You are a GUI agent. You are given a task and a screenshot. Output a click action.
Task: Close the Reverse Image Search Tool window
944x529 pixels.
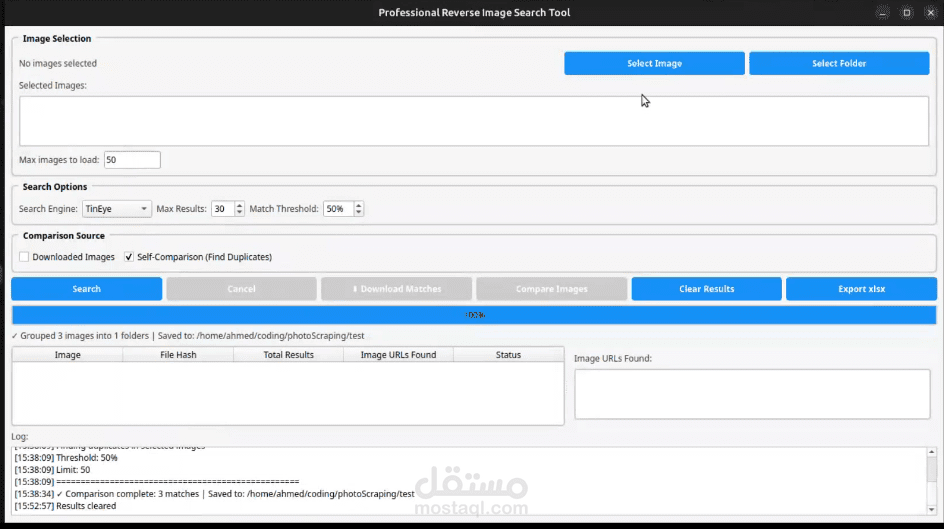tap(931, 13)
